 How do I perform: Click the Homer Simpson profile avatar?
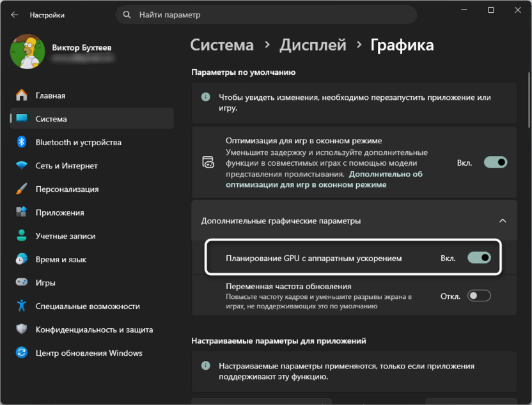pos(27,52)
